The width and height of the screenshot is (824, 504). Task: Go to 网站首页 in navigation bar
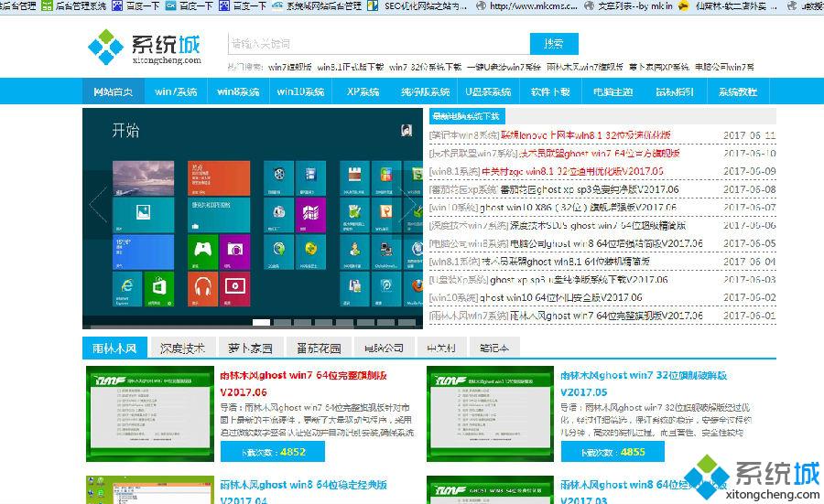[x=113, y=91]
